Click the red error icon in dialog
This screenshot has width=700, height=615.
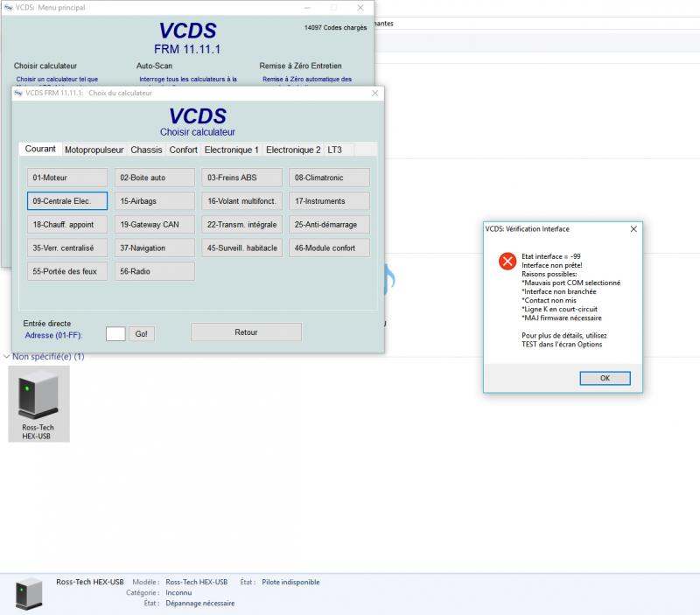pyautogui.click(x=507, y=261)
